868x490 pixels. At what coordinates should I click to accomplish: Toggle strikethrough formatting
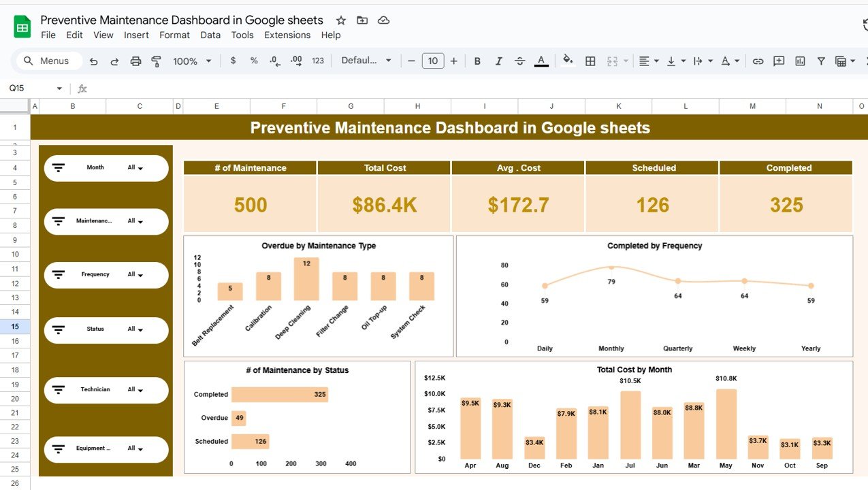(x=520, y=61)
